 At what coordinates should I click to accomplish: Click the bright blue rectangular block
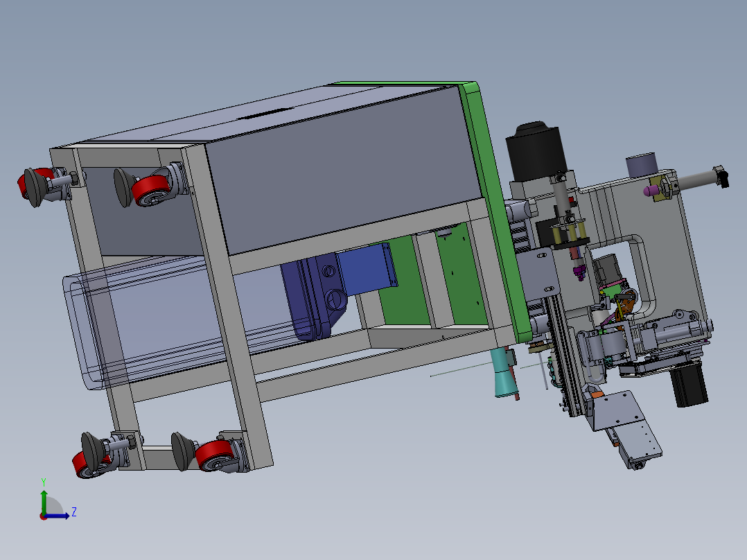pos(367,272)
